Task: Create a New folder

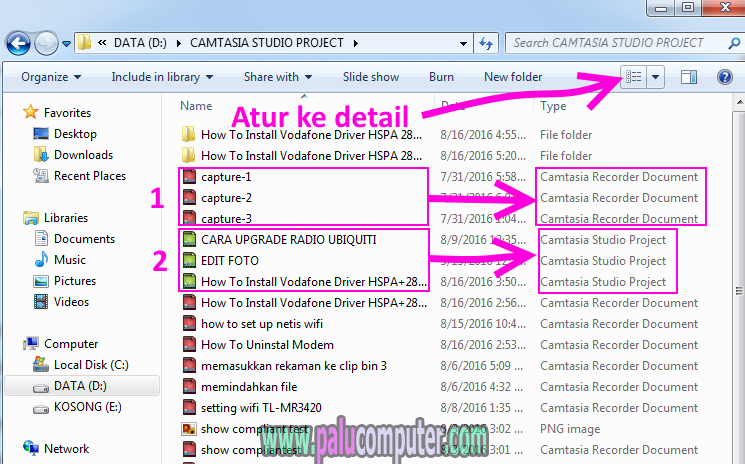Action: (513, 77)
